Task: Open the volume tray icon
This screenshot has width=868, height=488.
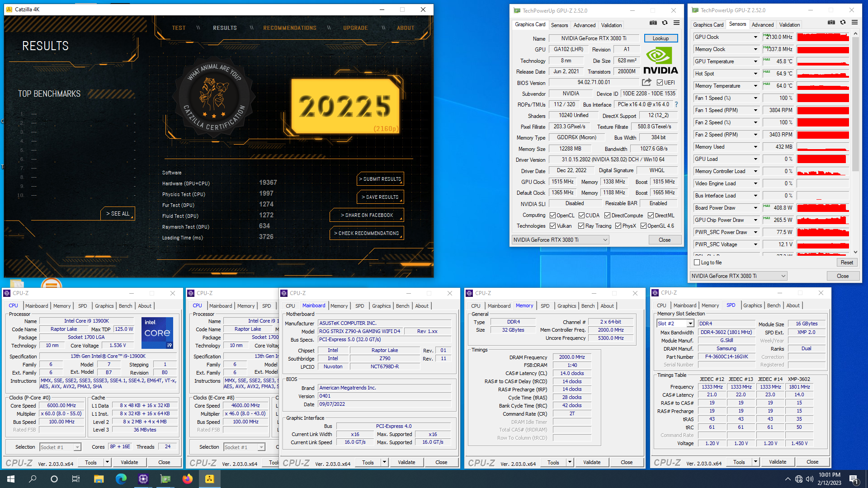Action: (809, 479)
